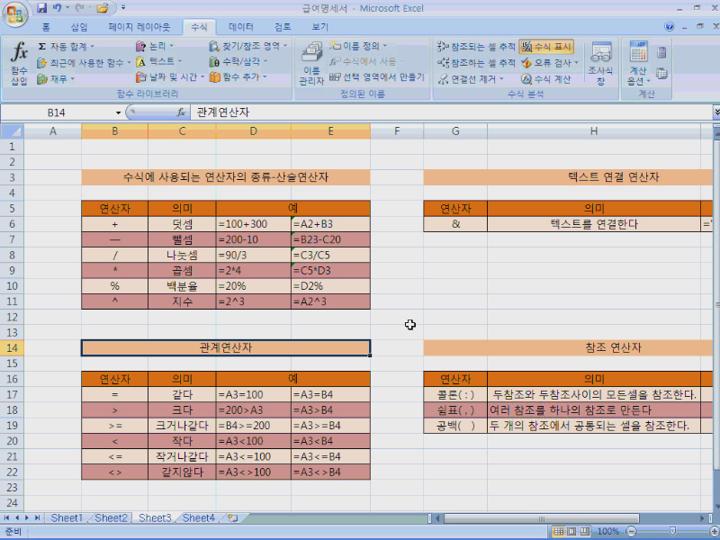Image resolution: width=720 pixels, height=540 pixels.
Task: Switch to the 홈 ribbon tab
Action: coord(45,27)
